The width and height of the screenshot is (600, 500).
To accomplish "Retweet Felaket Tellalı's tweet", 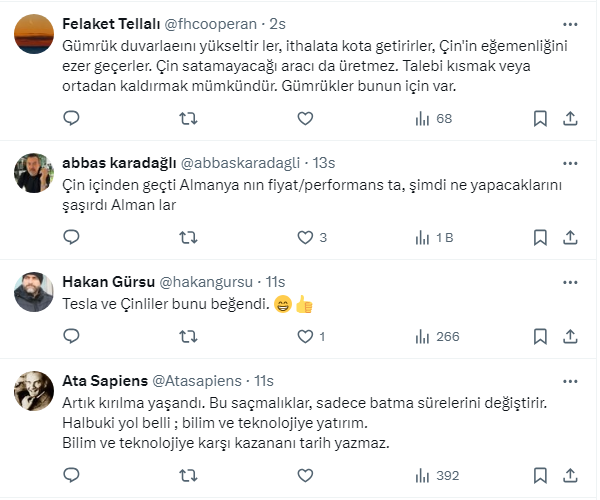I will pos(188,119).
